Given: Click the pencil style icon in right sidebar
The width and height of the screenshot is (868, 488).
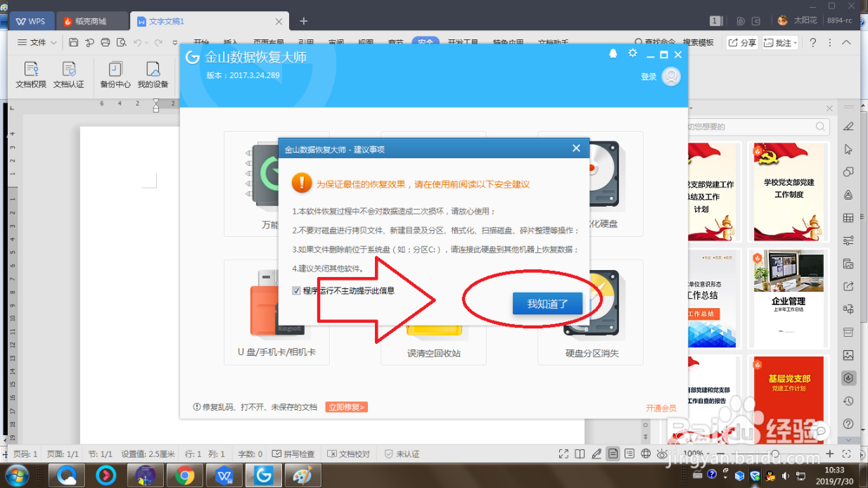Looking at the screenshot, I should tap(848, 126).
